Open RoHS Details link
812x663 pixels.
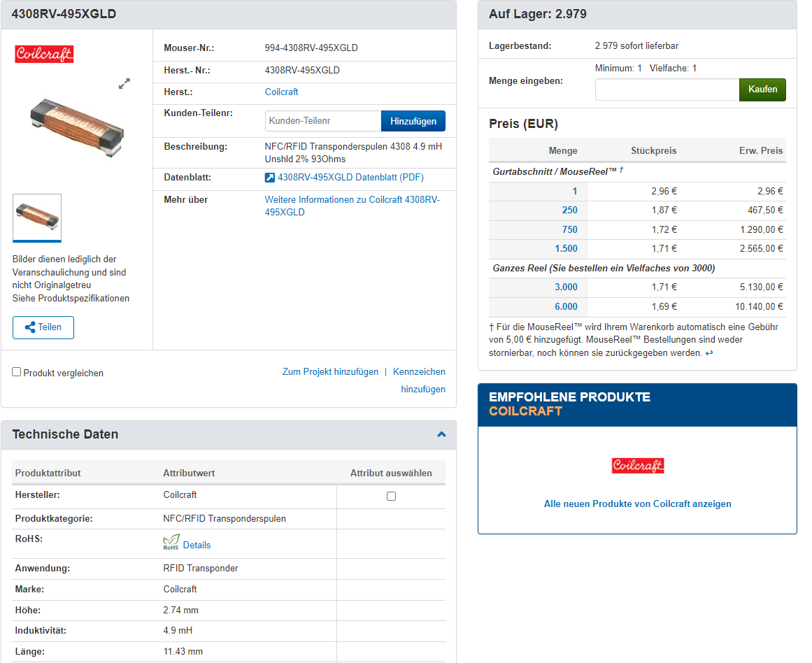[x=197, y=545]
